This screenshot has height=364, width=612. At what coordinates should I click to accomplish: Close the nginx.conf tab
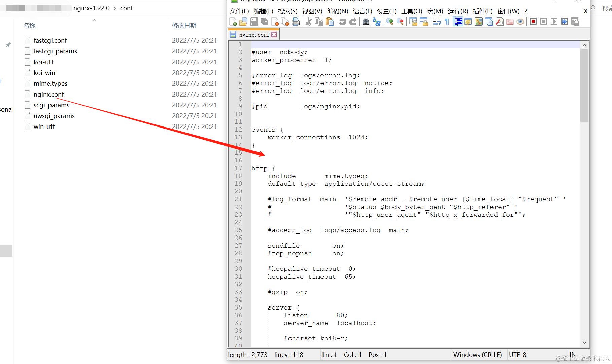coord(274,35)
